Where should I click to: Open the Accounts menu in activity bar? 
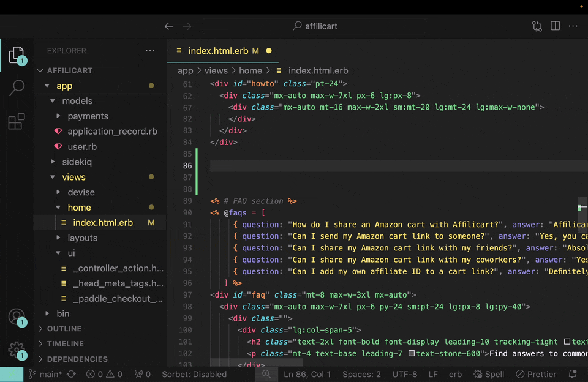[x=17, y=316]
